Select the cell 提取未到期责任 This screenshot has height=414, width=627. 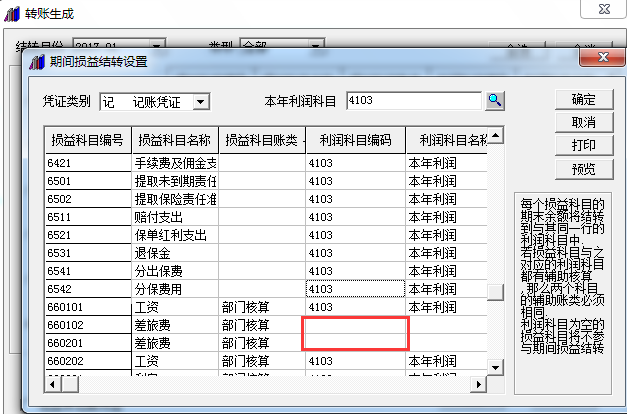175,181
